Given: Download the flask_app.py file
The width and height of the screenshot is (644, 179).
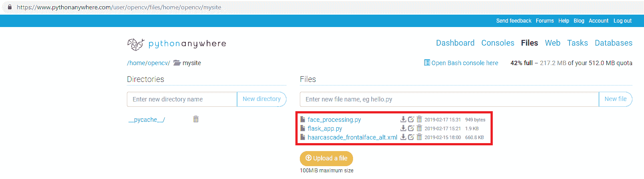Looking at the screenshot, I should click(x=403, y=128).
